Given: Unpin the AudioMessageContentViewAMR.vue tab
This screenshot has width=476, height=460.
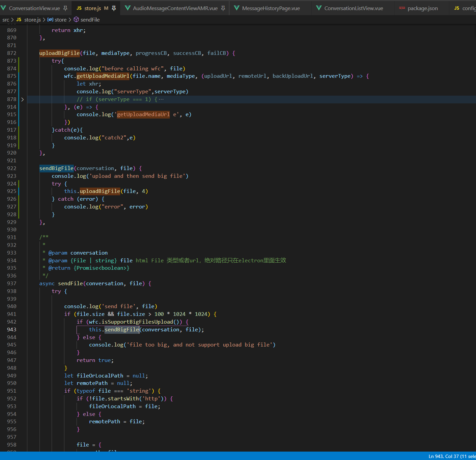Looking at the screenshot, I should click(223, 8).
